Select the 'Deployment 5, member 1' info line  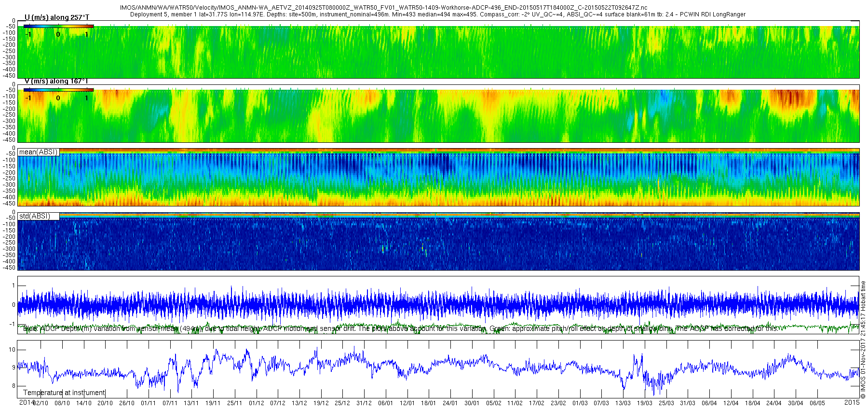(x=438, y=14)
